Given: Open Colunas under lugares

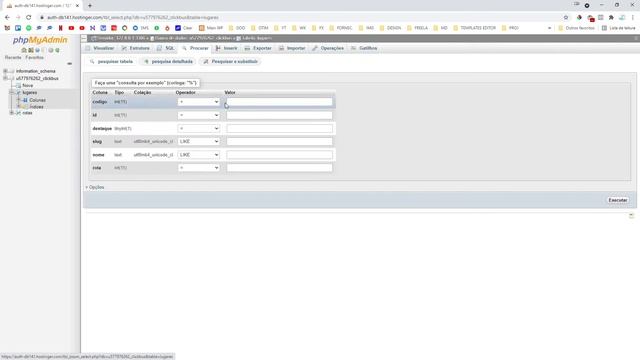Looking at the screenshot, I should pos(37,100).
